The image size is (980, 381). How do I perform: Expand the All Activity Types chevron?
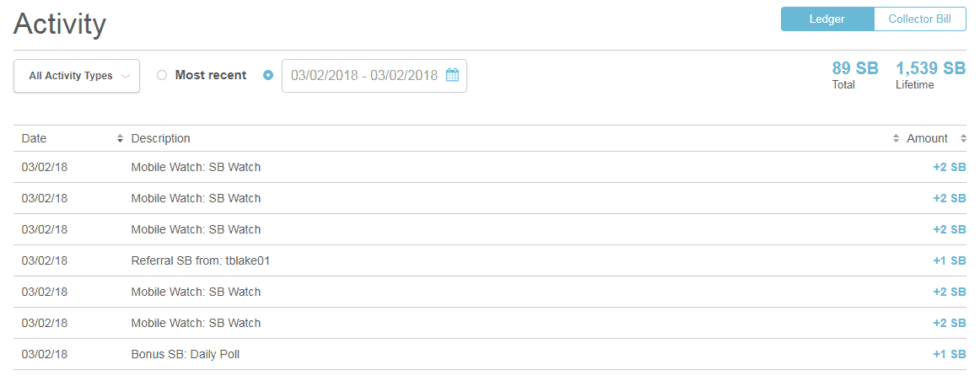tap(125, 76)
